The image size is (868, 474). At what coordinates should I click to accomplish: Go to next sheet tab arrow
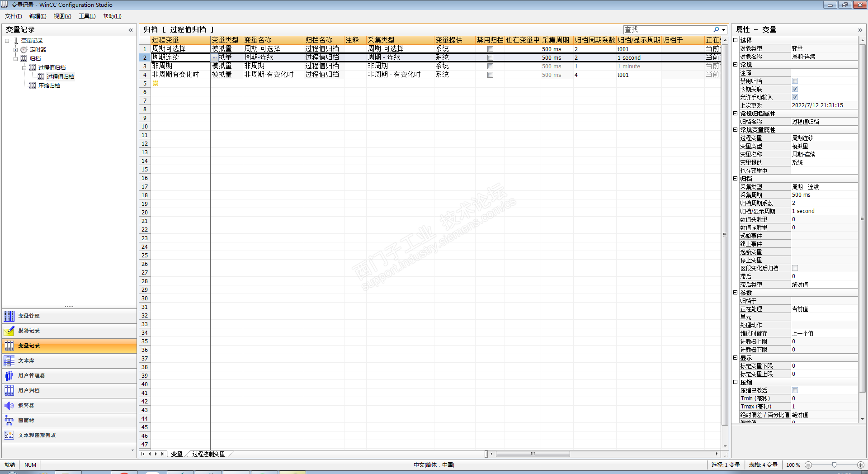point(156,454)
